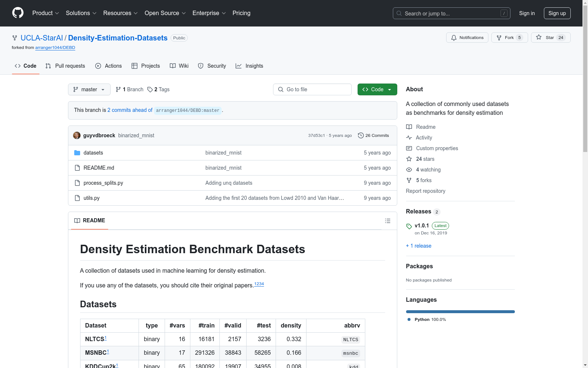Click the utils.py file icon

click(x=77, y=198)
